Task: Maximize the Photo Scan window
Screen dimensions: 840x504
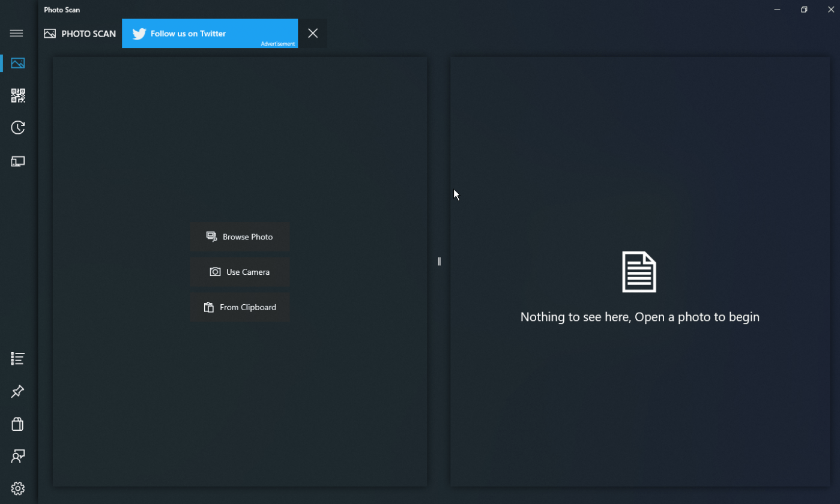Action: pos(804,10)
